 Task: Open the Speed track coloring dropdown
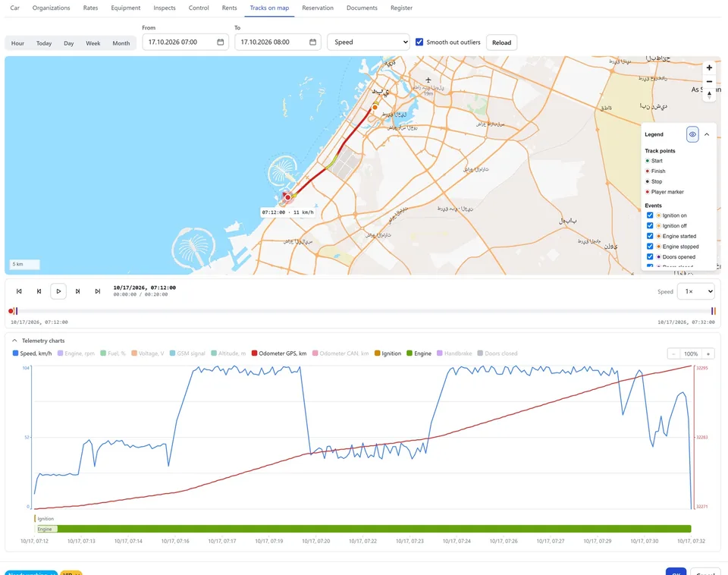coord(369,42)
